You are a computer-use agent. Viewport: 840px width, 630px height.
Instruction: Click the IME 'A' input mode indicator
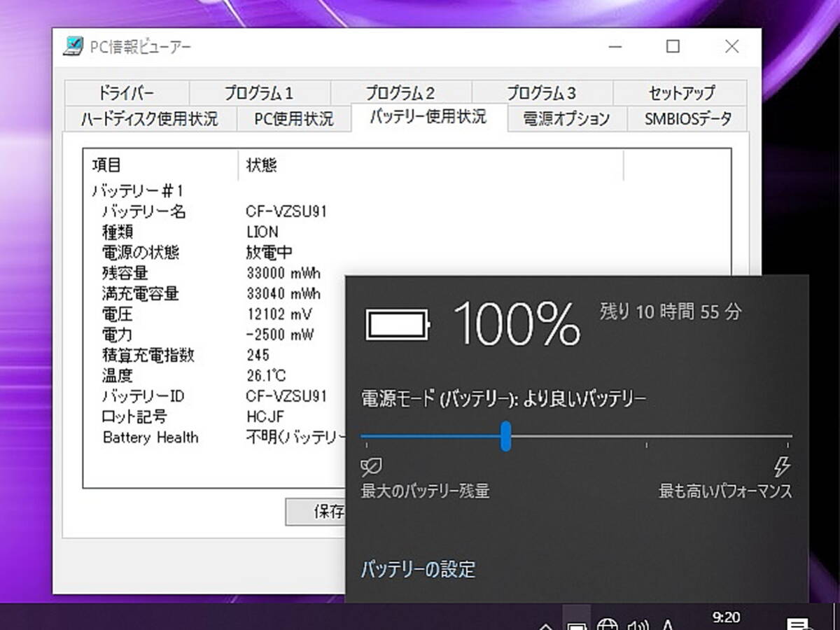click(668, 624)
